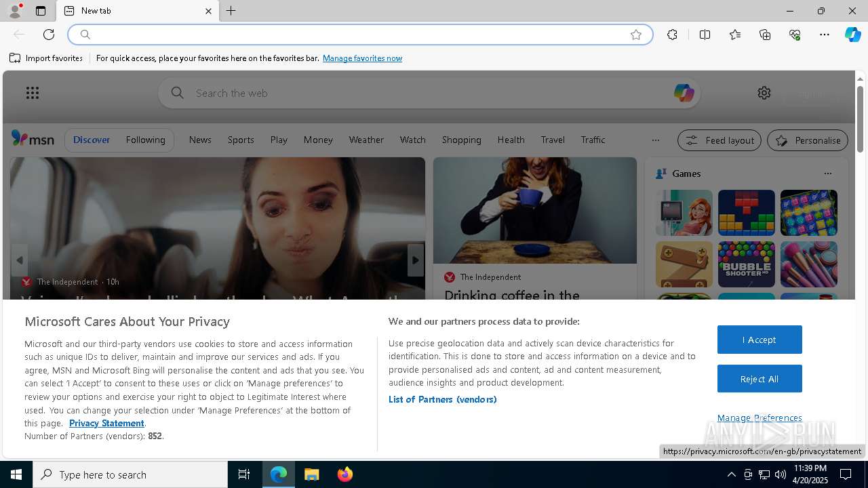Play the Bubble Shooter game
Viewport: 868px width, 488px height.
click(747, 264)
